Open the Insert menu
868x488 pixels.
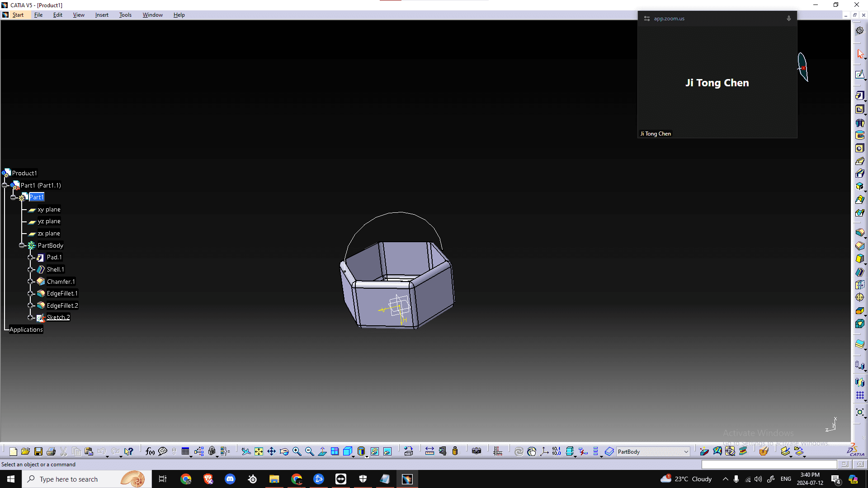point(102,14)
